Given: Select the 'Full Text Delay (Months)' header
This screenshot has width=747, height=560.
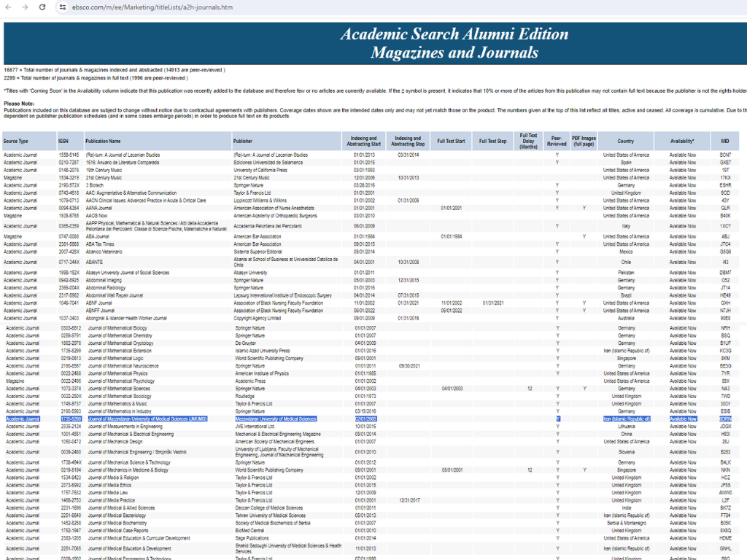Looking at the screenshot, I should [x=528, y=141].
